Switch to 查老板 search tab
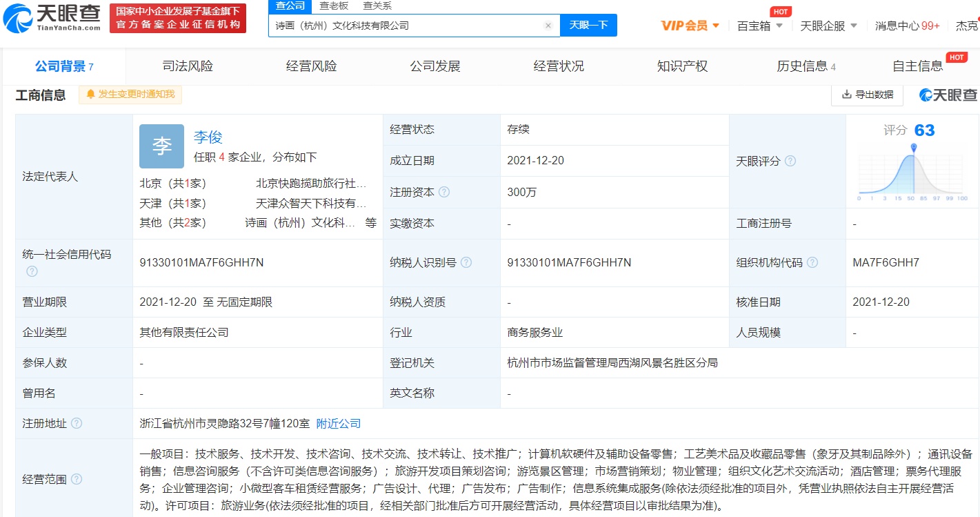 334,6
